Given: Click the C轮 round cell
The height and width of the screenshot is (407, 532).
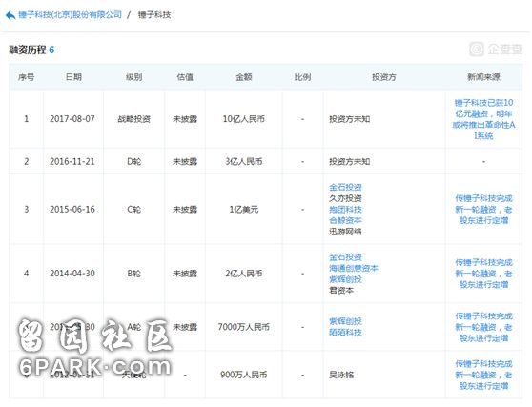Looking at the screenshot, I should (133, 210).
